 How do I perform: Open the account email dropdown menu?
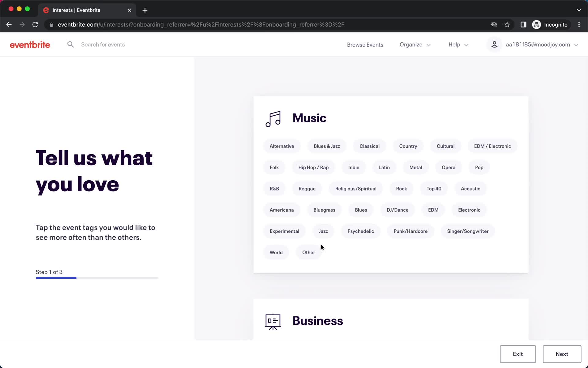[x=542, y=44]
